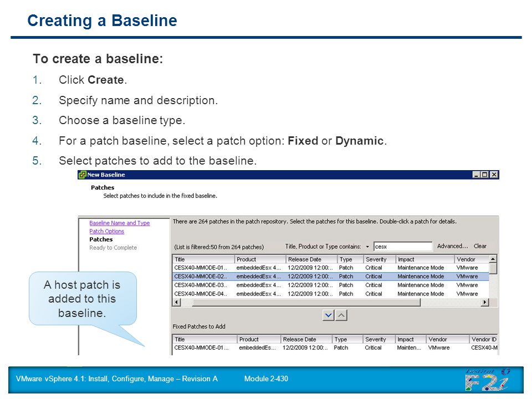Sort Fixed Patches list by Release Date
Viewport: 532px width, 399px height.
[306, 339]
